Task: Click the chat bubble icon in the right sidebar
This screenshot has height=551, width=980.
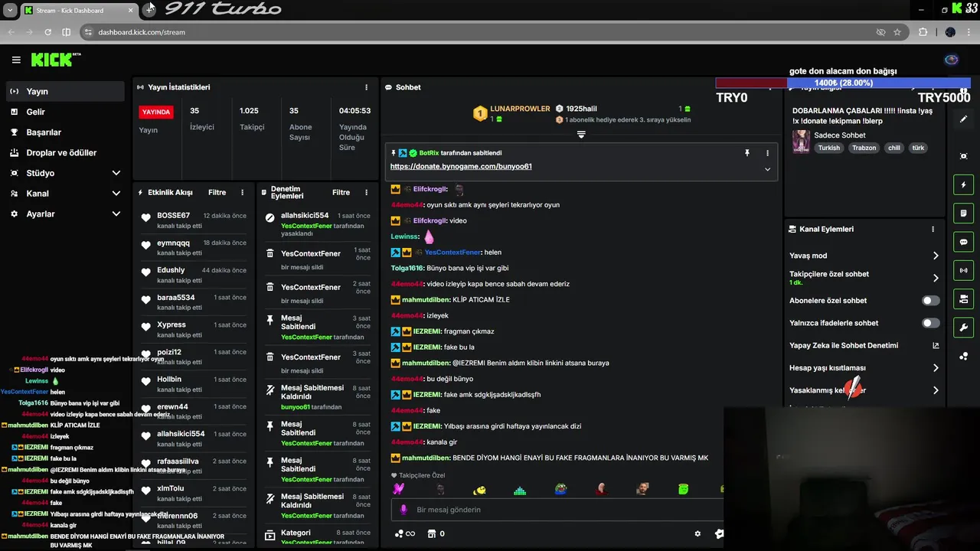Action: 964,242
